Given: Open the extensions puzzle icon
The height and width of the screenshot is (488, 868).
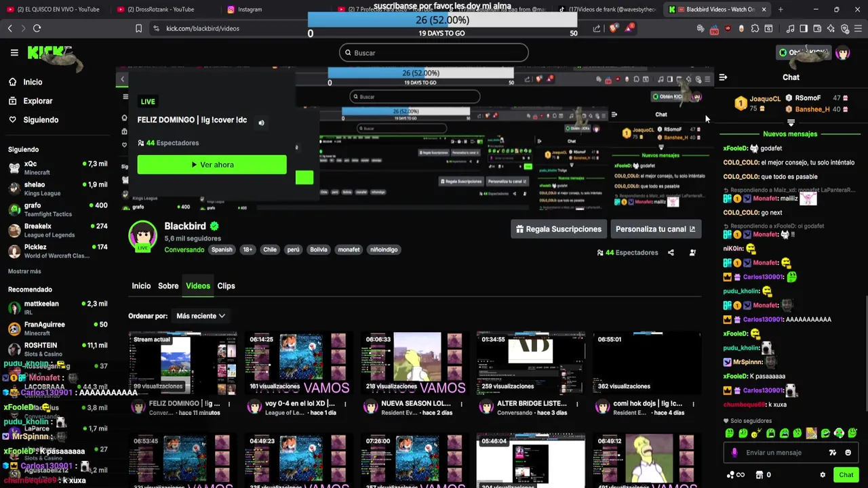Looking at the screenshot, I should [x=755, y=28].
